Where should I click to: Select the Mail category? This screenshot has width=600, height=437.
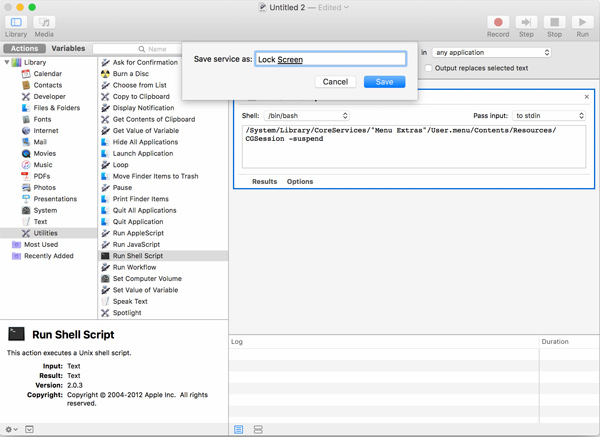click(x=40, y=142)
